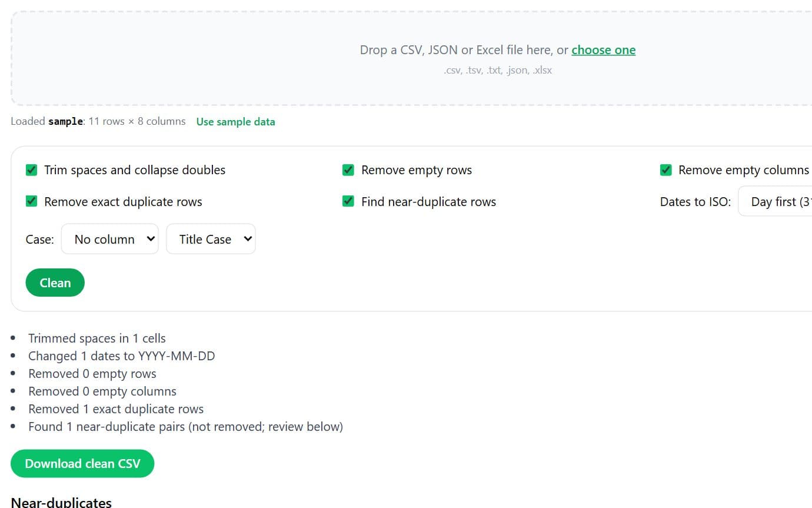Image resolution: width=812 pixels, height=508 pixels.
Task: Open the Title Case style dropdown
Action: click(x=211, y=239)
